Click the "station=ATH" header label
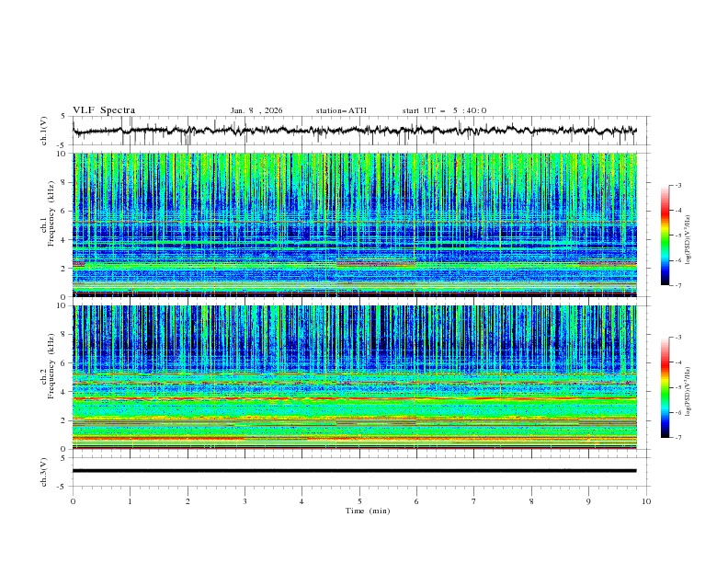Screen dimensions: 728x563 click(x=341, y=110)
